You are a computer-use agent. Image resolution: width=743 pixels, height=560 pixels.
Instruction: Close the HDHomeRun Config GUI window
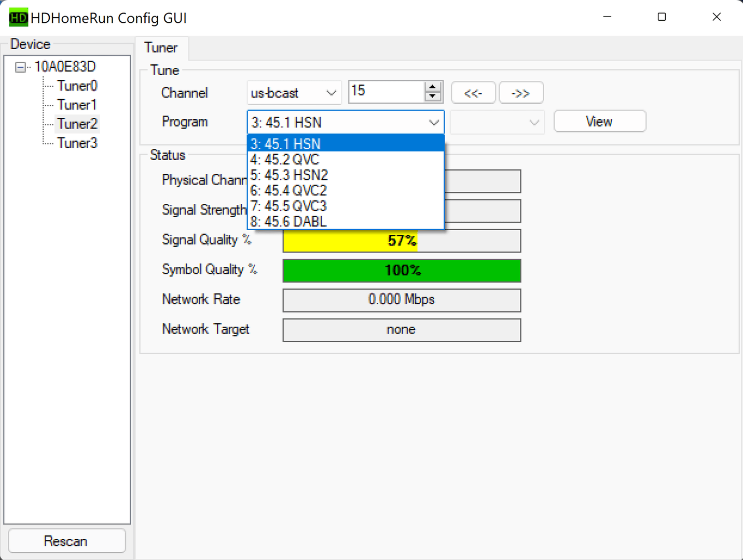click(x=717, y=17)
